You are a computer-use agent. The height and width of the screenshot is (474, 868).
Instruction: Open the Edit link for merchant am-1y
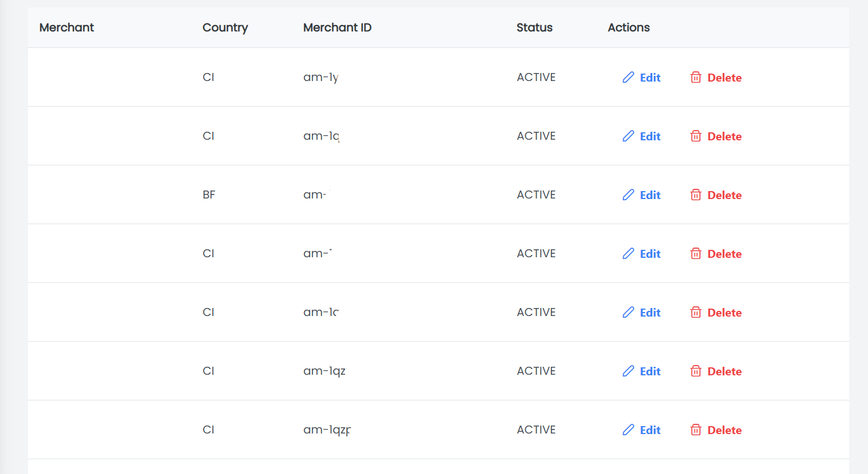pos(650,77)
